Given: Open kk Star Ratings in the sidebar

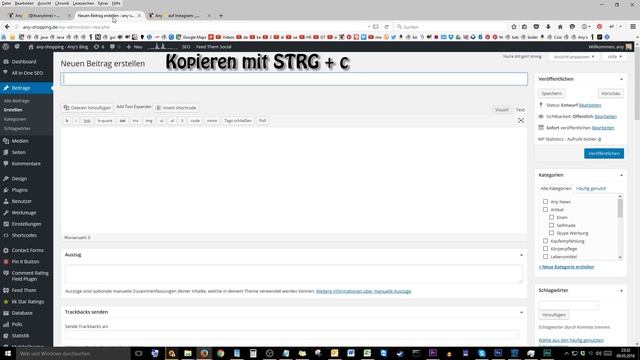Looking at the screenshot, I should point(27,302).
